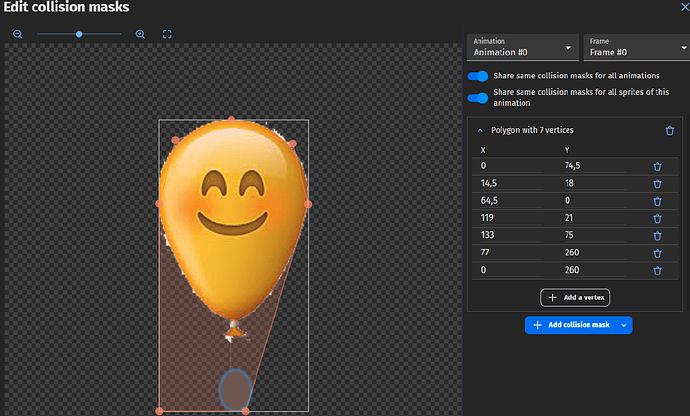
Task: Toggle share masks for all sprites
Action: [x=478, y=98]
